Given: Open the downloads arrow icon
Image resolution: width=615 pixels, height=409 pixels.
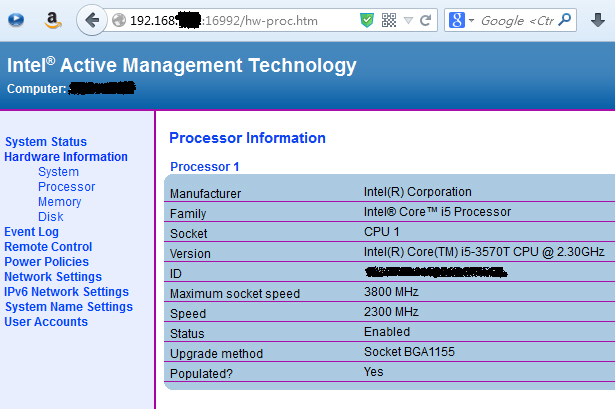Looking at the screenshot, I should [598, 20].
